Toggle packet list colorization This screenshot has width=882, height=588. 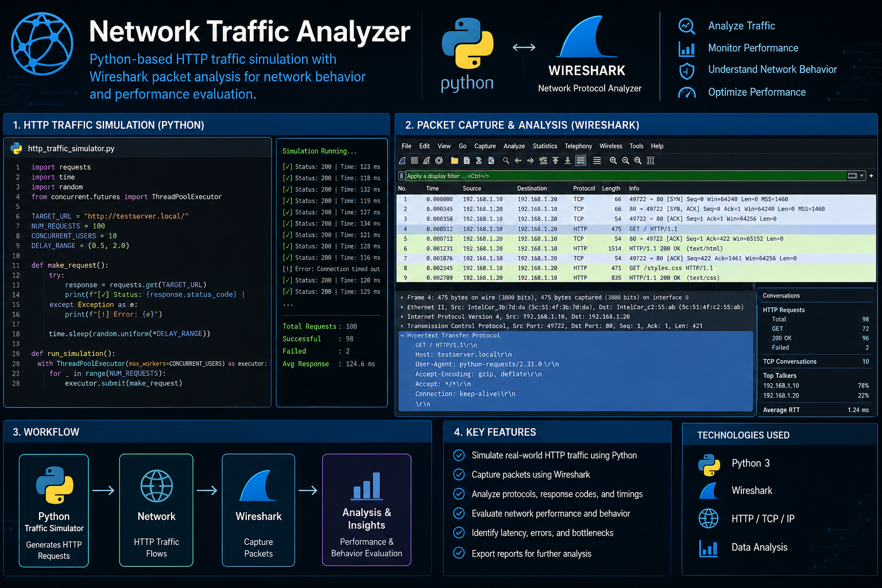coord(597,161)
